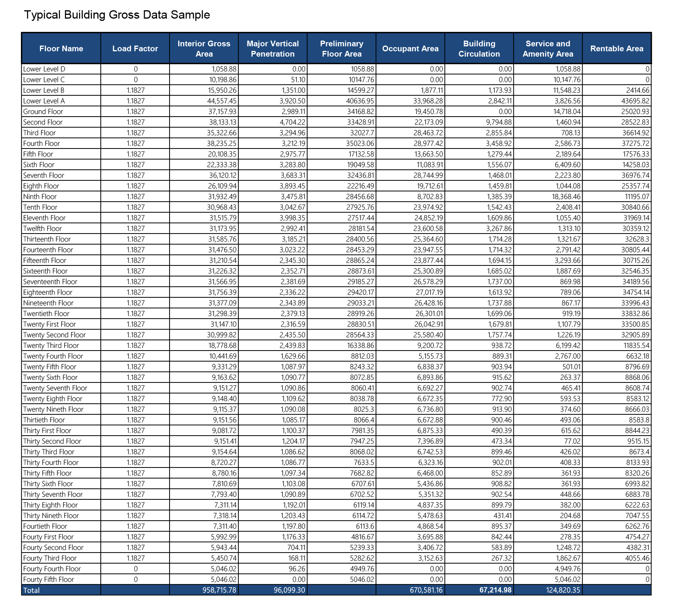
Task: Click the 'Fourty Fifth Floor' row label
Action: [49, 580]
